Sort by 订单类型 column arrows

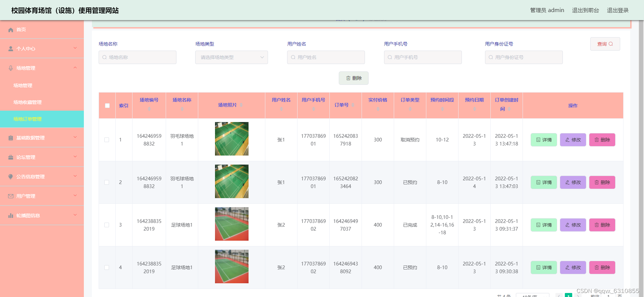(x=410, y=109)
